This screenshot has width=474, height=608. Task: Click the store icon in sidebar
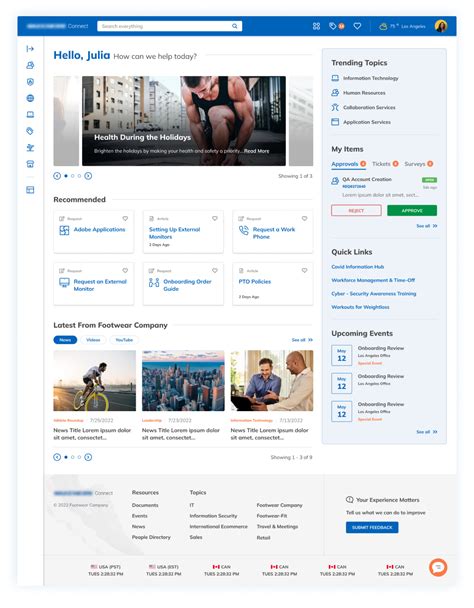point(30,164)
